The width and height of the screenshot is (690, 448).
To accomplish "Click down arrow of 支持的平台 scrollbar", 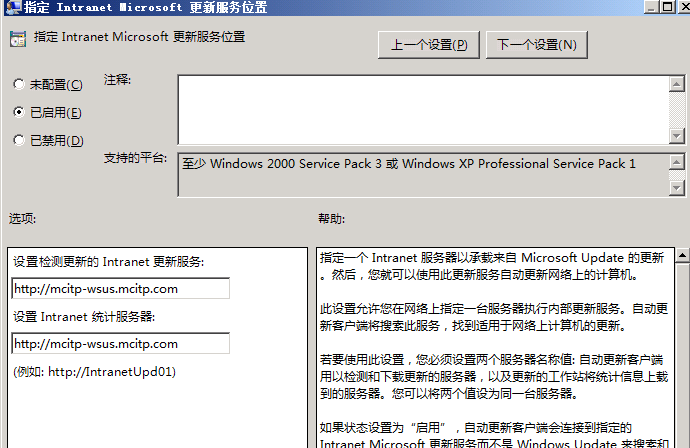I will point(676,188).
